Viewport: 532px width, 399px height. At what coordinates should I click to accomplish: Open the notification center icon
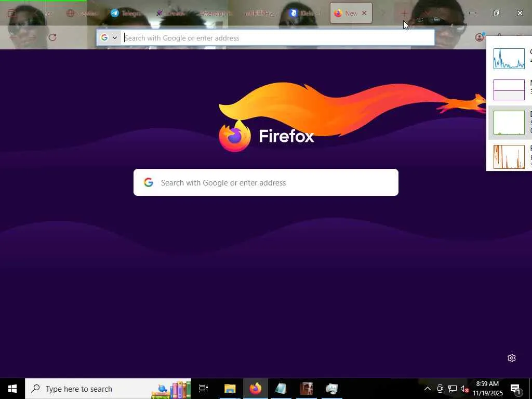[x=515, y=389]
